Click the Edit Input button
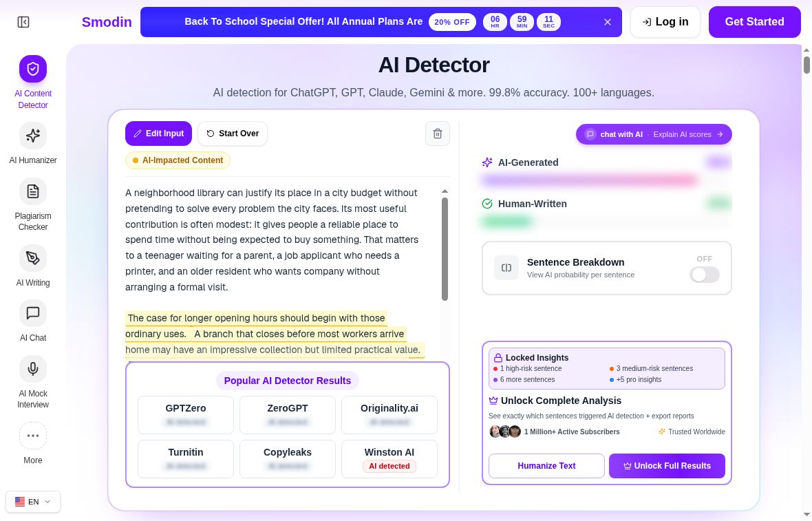812x521 pixels. tap(158, 134)
